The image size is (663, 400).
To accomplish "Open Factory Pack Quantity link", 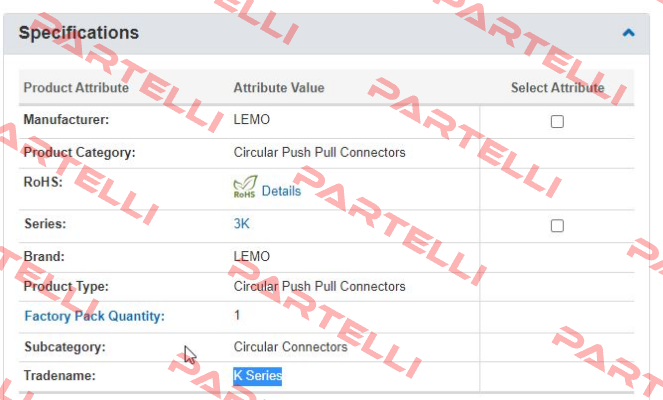I will [94, 316].
